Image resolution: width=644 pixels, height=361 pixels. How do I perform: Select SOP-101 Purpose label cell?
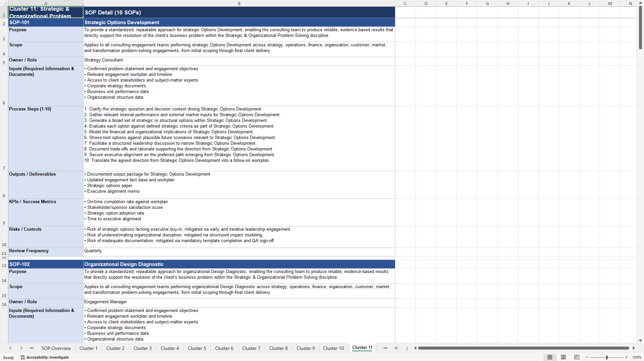46,34
